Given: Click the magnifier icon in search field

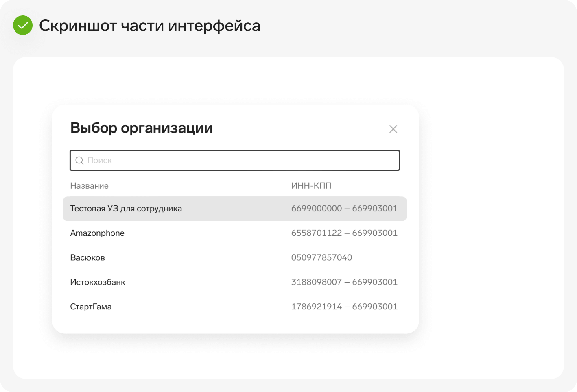Looking at the screenshot, I should pos(79,160).
